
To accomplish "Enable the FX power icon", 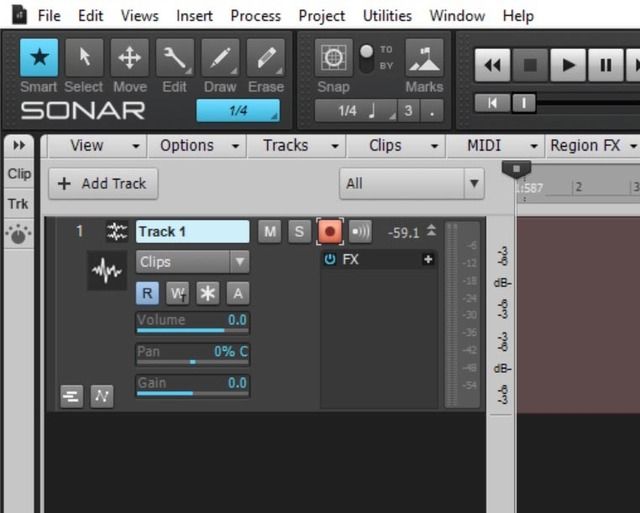I will point(330,260).
